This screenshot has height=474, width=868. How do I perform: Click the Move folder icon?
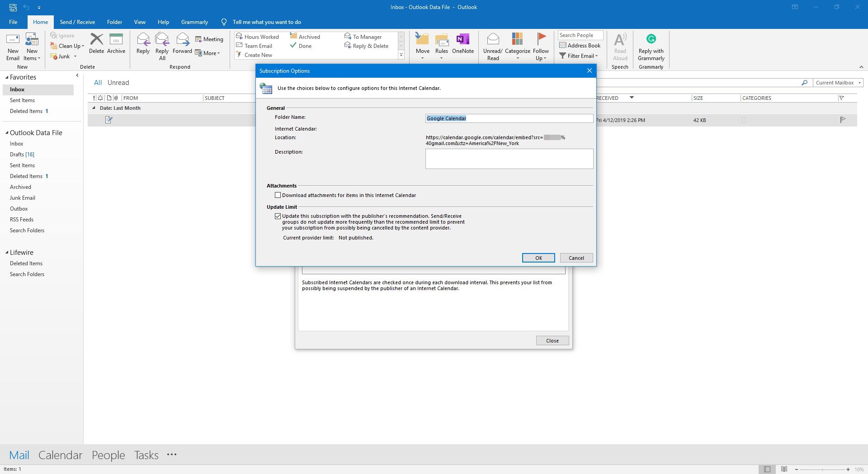[x=422, y=39]
